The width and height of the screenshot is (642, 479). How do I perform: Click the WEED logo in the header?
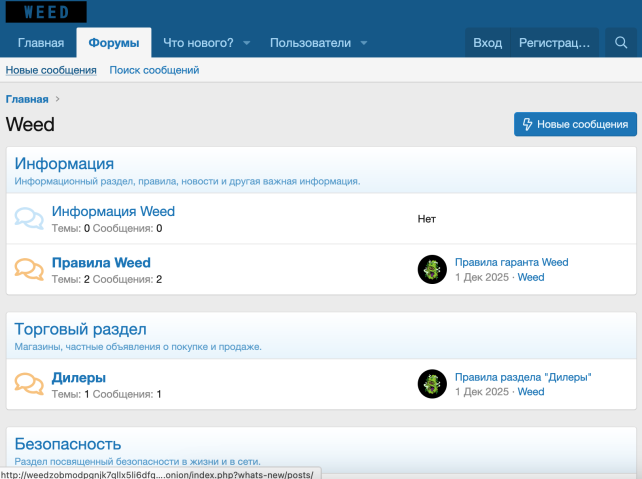click(x=46, y=12)
